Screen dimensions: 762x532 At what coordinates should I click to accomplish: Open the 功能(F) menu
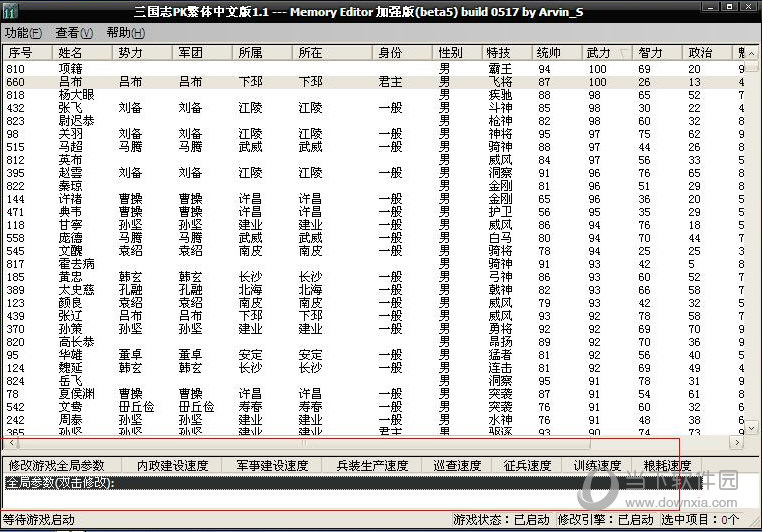[x=23, y=33]
